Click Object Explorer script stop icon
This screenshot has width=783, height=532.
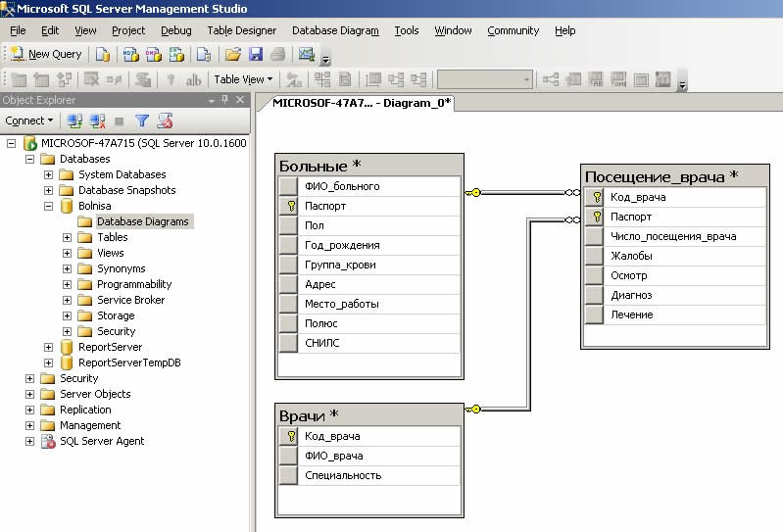click(x=165, y=121)
